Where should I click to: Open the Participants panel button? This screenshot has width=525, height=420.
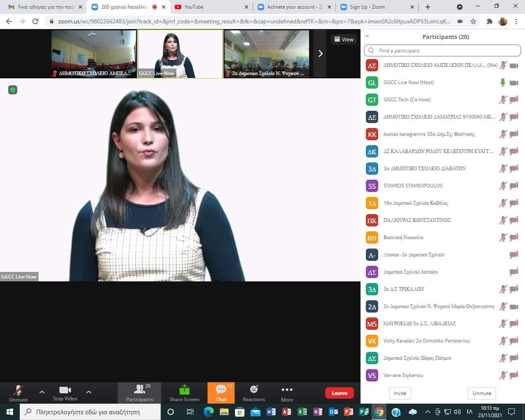click(x=139, y=393)
